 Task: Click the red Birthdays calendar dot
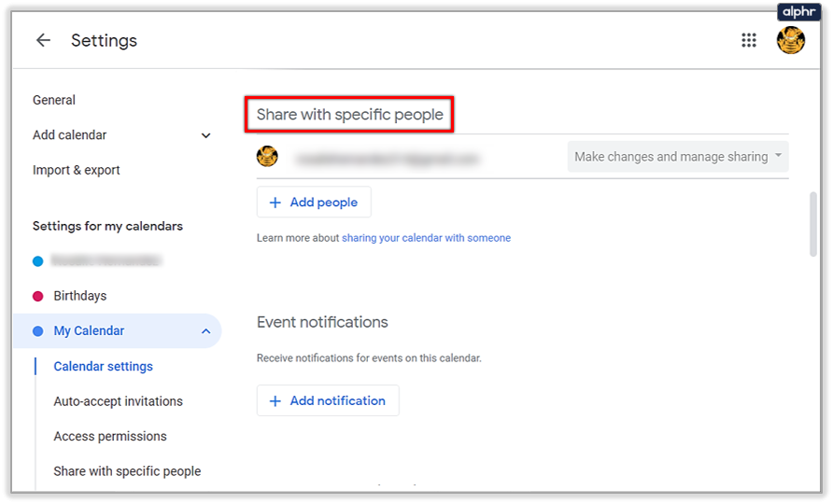tap(38, 296)
